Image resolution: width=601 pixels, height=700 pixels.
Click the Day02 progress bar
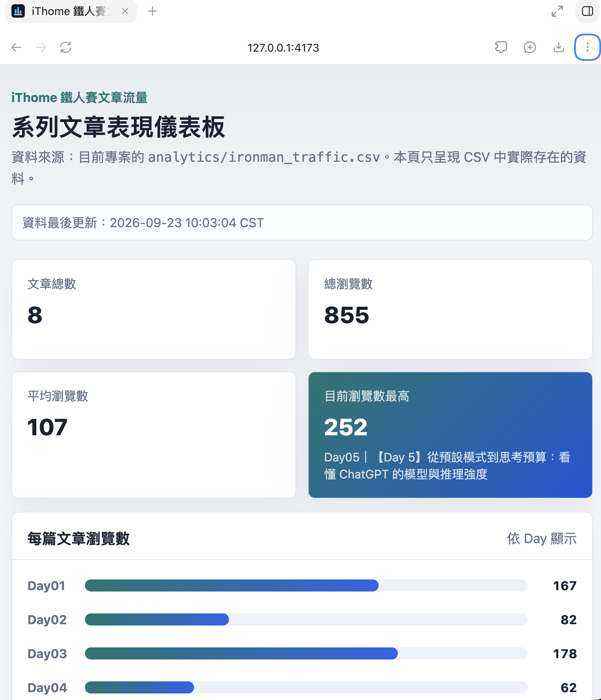click(306, 620)
